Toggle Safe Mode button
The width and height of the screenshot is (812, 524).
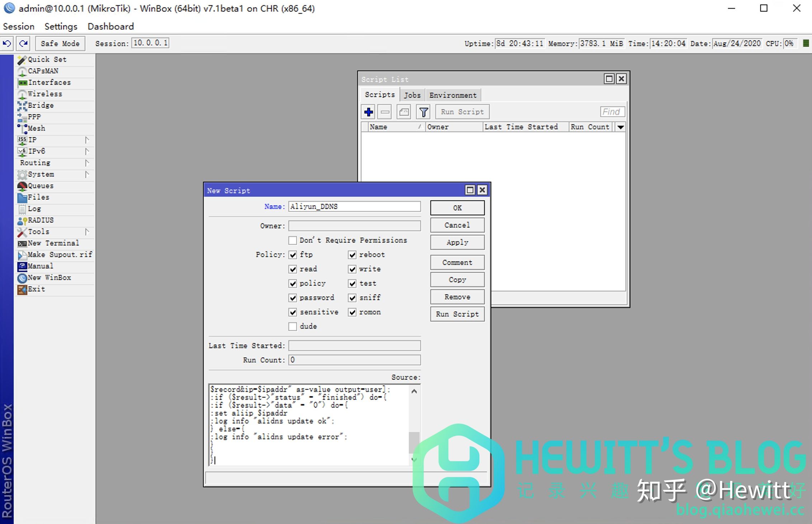[x=60, y=43]
